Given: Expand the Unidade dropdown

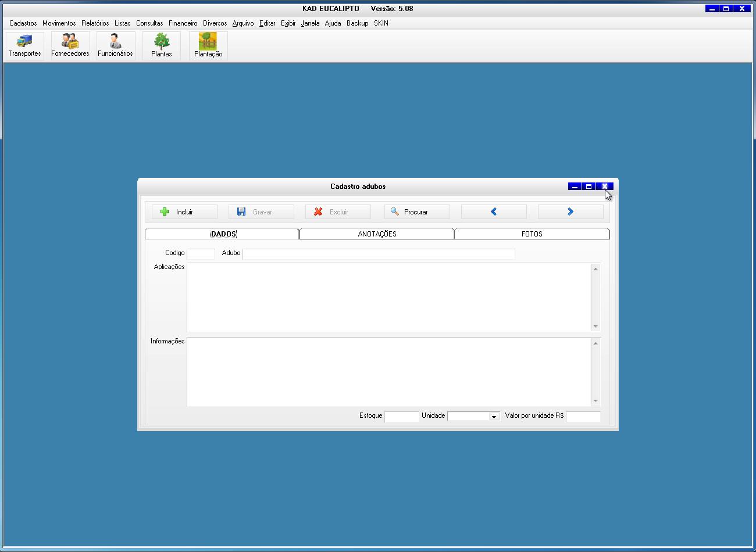Looking at the screenshot, I should (x=494, y=417).
